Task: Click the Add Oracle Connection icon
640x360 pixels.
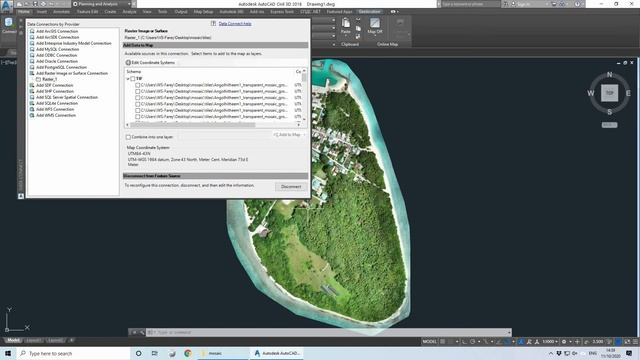Action: (32, 61)
